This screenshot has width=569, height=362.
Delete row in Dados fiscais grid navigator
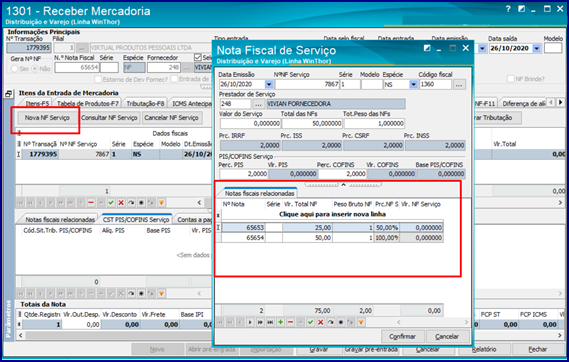pyautogui.click(x=91, y=202)
